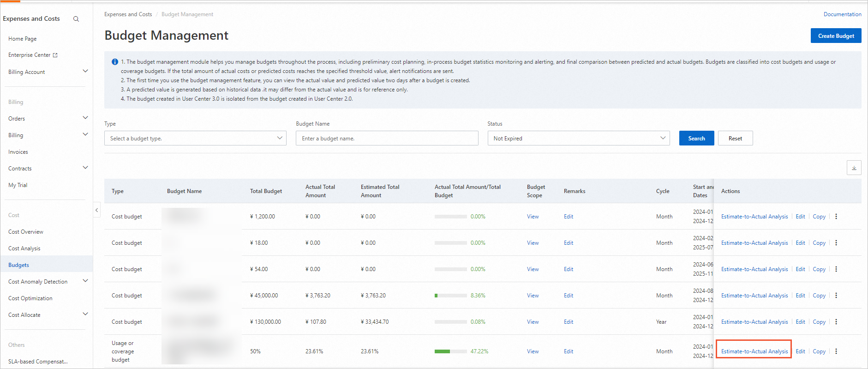Select Cost Analysis in the sidebar

pos(24,248)
